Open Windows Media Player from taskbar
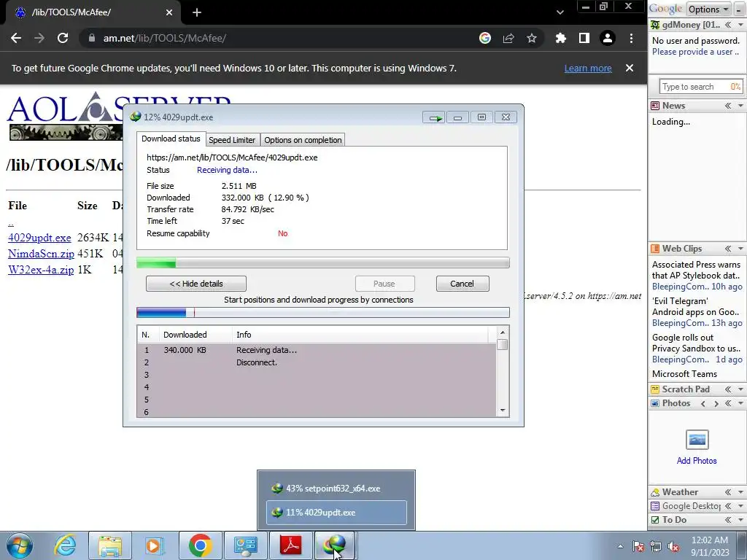This screenshot has width=747, height=560. click(155, 545)
